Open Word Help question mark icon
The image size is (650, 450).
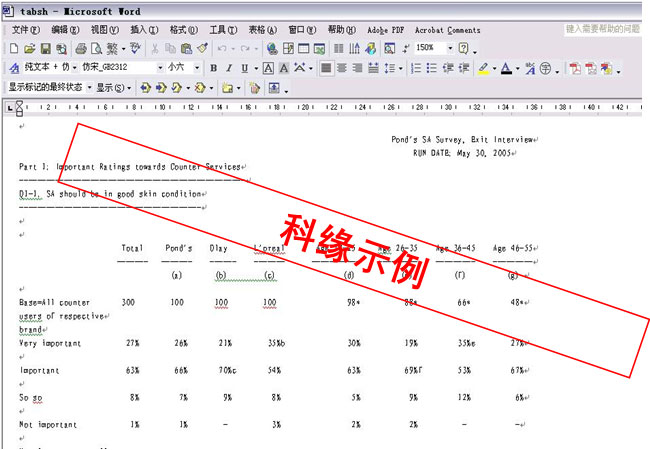pos(463,48)
